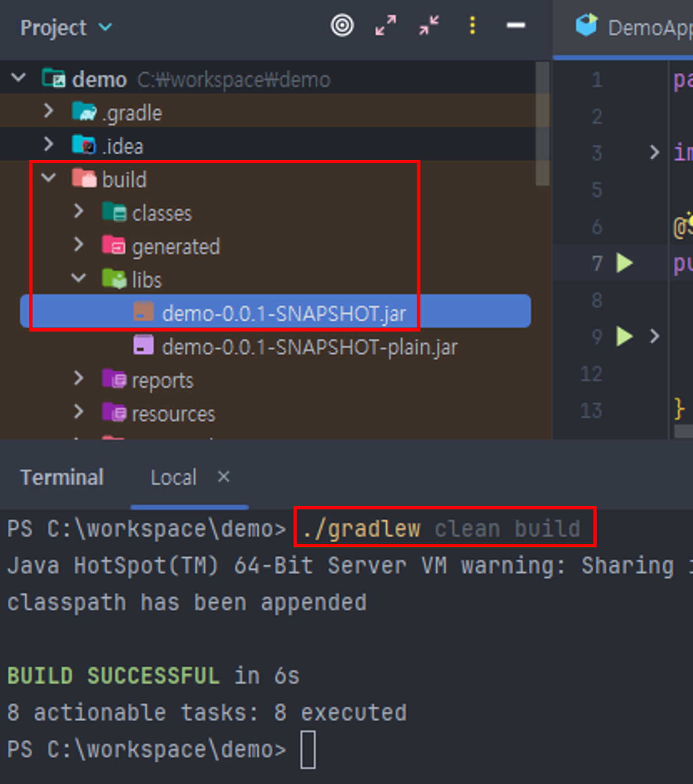Viewport: 693px width, 784px height.
Task: Select demo-0.0.1-SNAPSHOT.jar file name
Action: (x=284, y=313)
